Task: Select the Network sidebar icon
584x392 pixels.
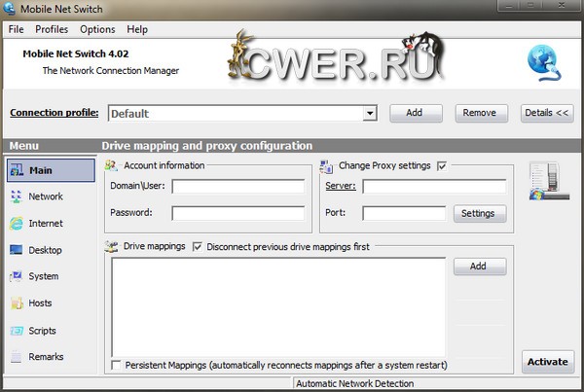Action: pos(17,196)
